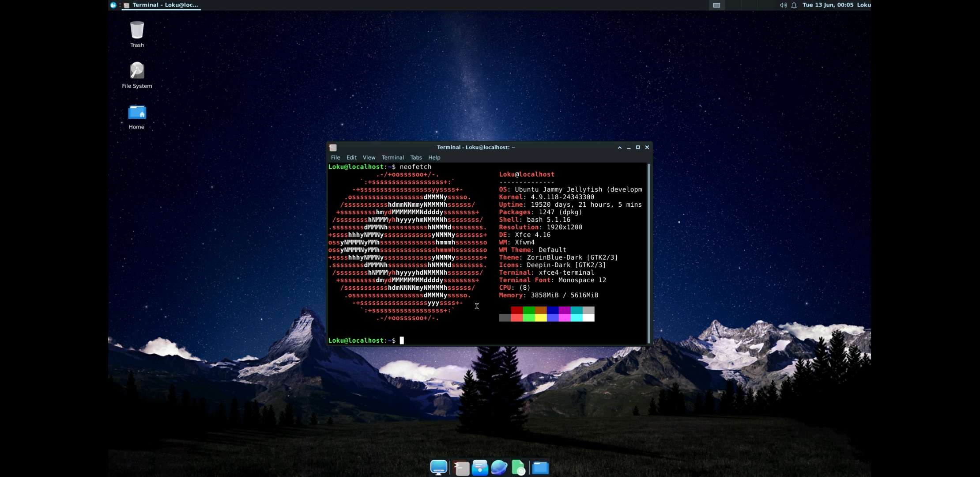
Task: Open the Tabs menu in the terminal window
Action: tap(415, 158)
